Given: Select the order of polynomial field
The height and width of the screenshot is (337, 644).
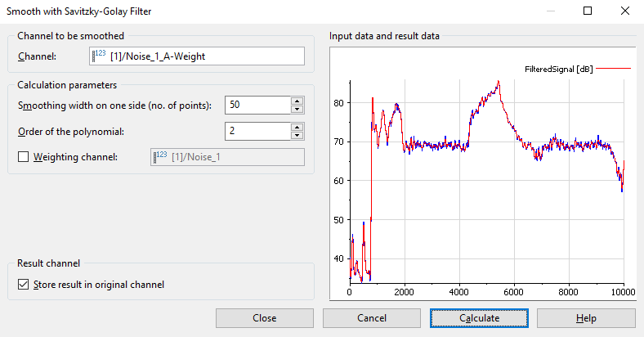Looking at the screenshot, I should click(257, 131).
